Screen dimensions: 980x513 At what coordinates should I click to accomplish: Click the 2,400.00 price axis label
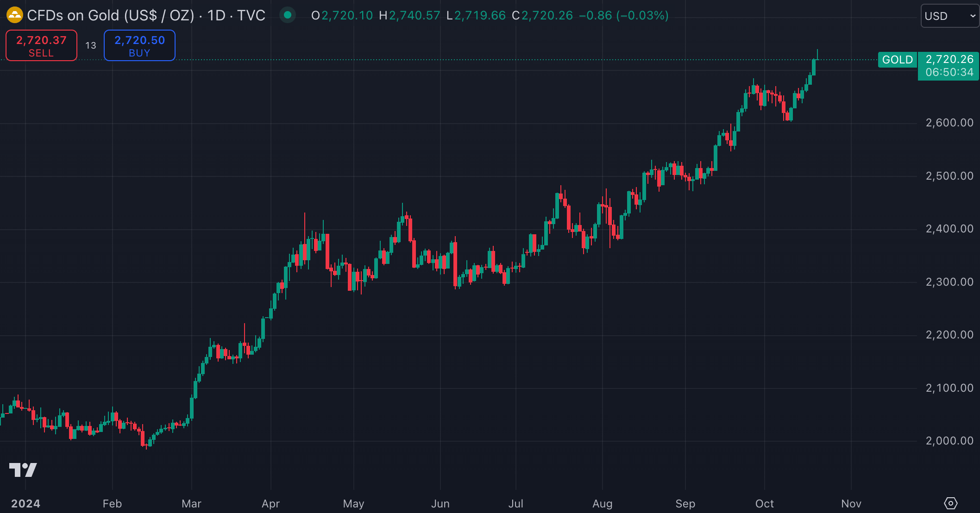pos(949,229)
